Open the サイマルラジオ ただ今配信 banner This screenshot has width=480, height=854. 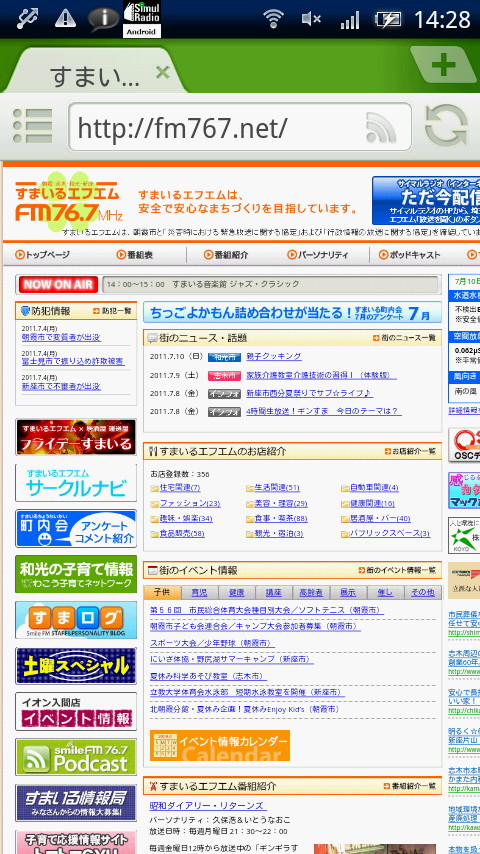pos(426,200)
